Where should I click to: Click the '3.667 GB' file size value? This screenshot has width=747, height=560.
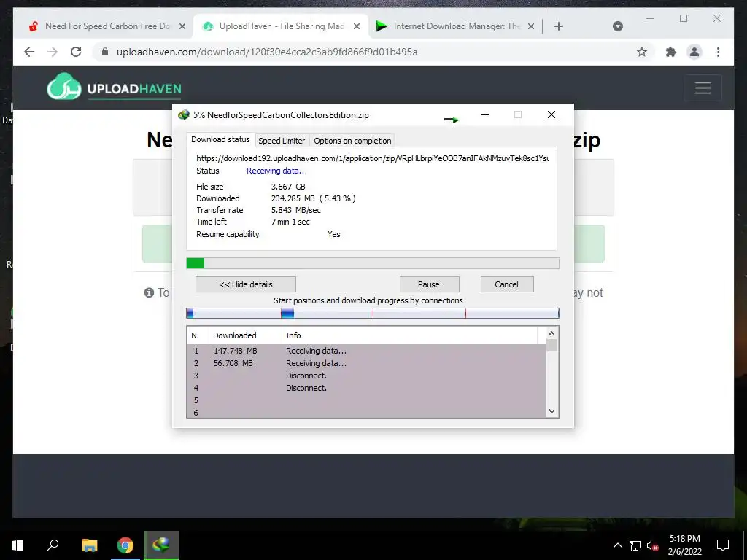pos(288,187)
